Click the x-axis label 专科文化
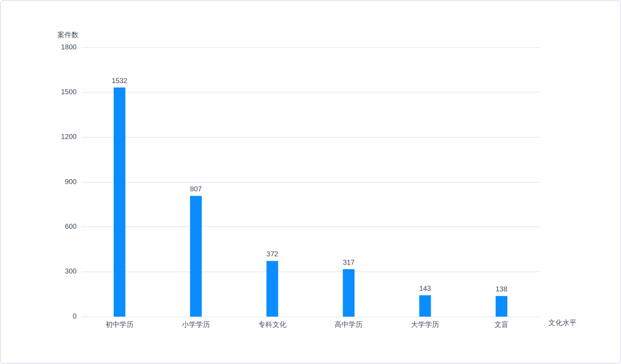 [272, 324]
